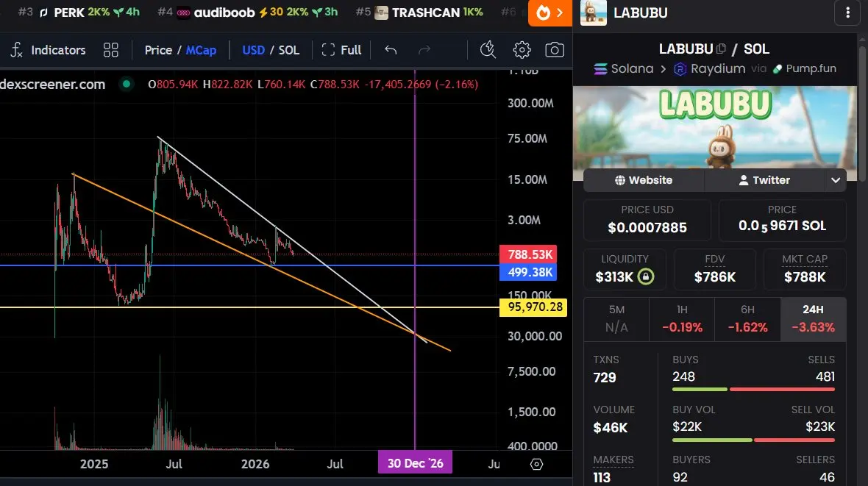868x486 pixels.
Task: Open trending token #5 TRASHCAN
Action: (x=419, y=12)
